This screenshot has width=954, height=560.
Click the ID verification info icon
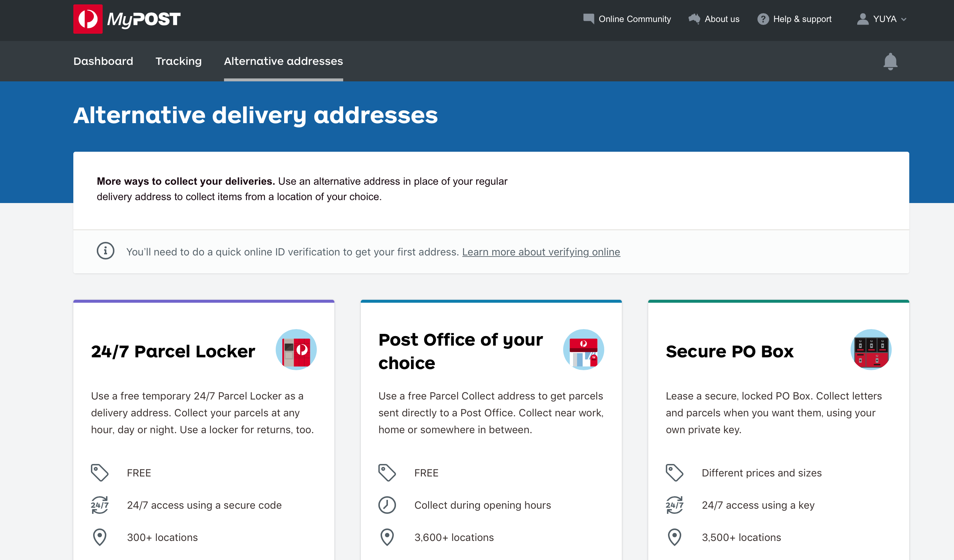pyautogui.click(x=106, y=251)
